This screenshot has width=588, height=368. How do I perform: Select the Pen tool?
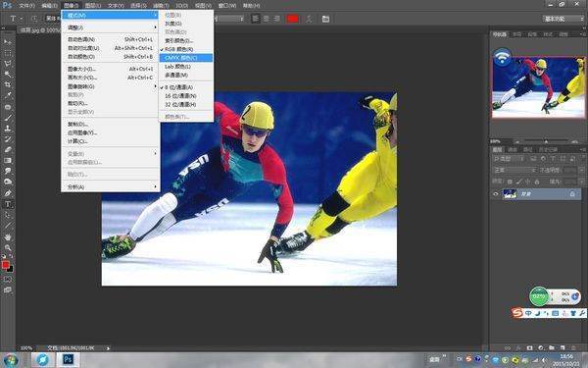pos(8,193)
